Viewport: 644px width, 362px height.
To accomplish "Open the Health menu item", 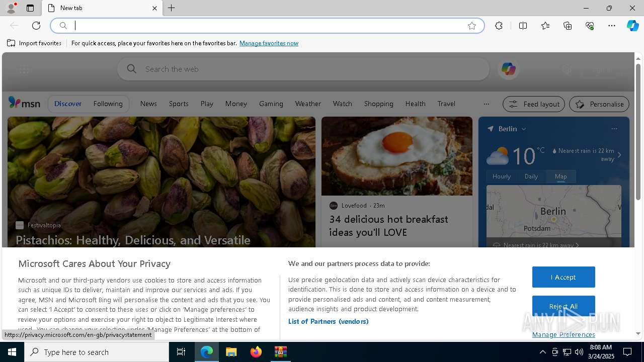I will 415,104.
